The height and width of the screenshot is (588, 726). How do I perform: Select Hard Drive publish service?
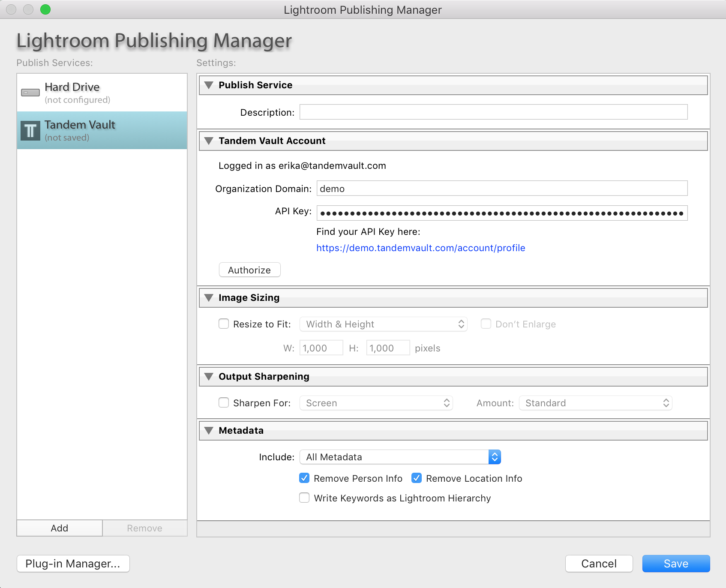102,93
